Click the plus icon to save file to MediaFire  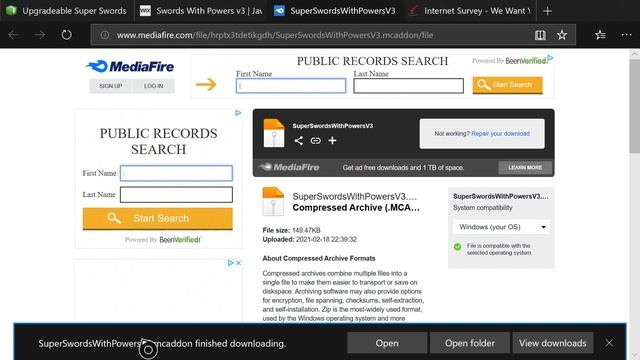click(x=332, y=140)
